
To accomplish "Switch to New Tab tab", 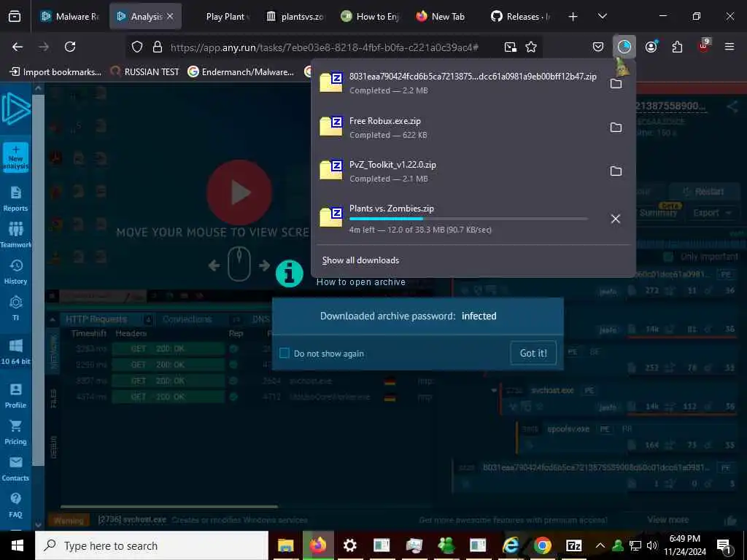I will click(x=441, y=17).
